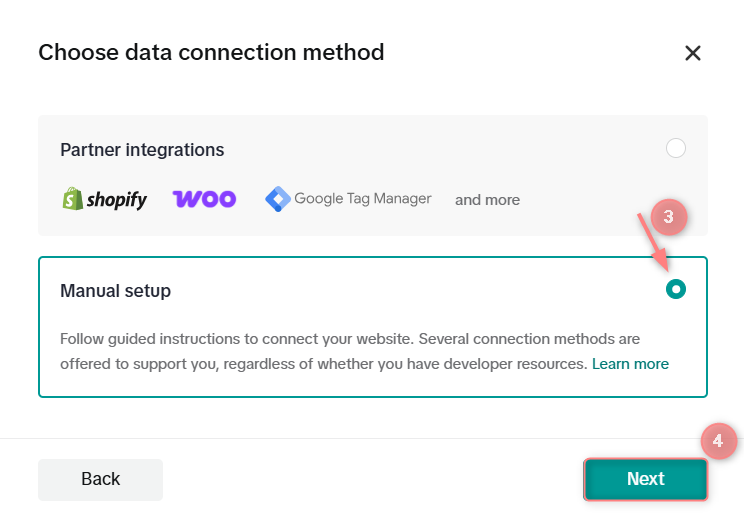
Task: Click the step 4 annotation badge
Action: (x=718, y=441)
